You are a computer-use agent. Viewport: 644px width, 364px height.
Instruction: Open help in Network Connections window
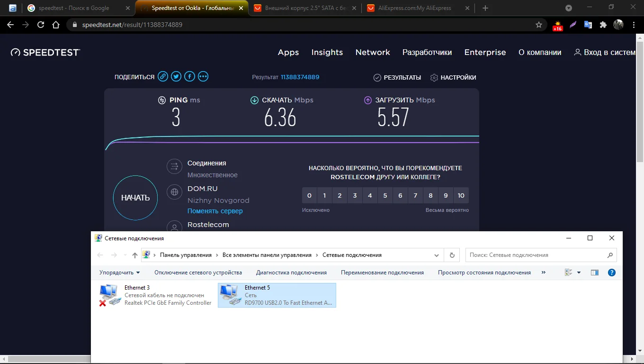[x=611, y=273]
